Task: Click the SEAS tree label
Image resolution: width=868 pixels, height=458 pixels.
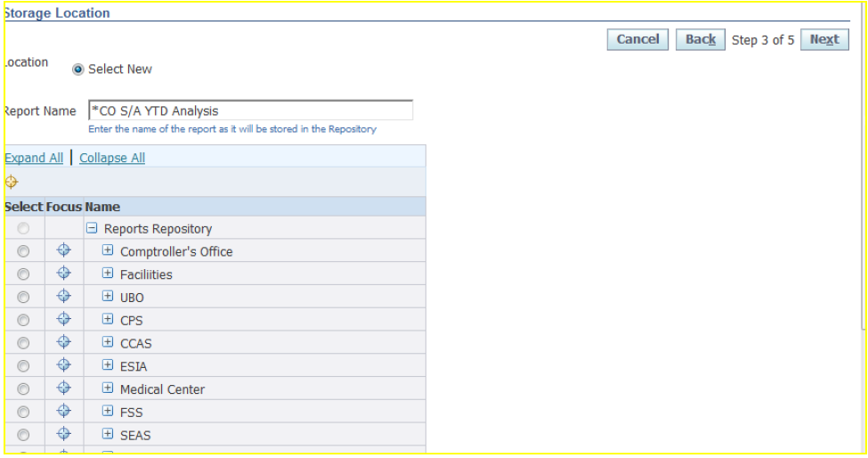Action: [x=135, y=436]
